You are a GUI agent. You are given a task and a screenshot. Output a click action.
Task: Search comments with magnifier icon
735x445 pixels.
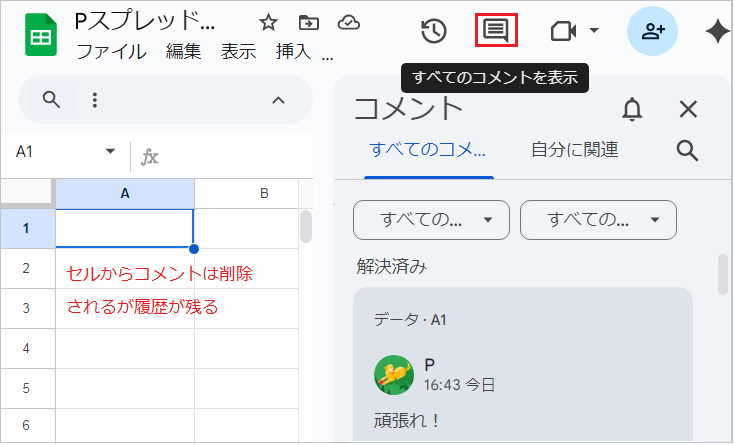point(686,150)
